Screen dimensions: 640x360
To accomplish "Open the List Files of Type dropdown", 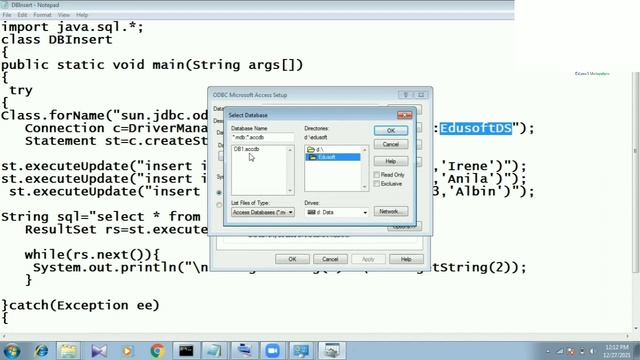I will [262, 212].
